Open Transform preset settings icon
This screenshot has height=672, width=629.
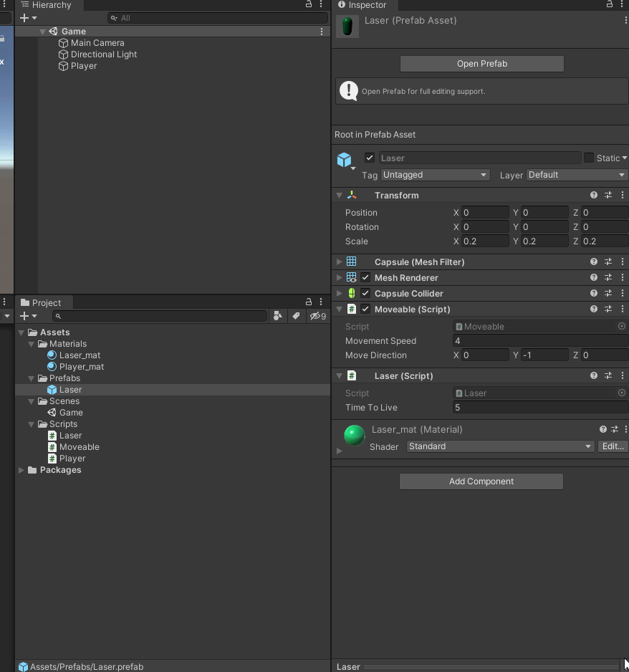(608, 195)
